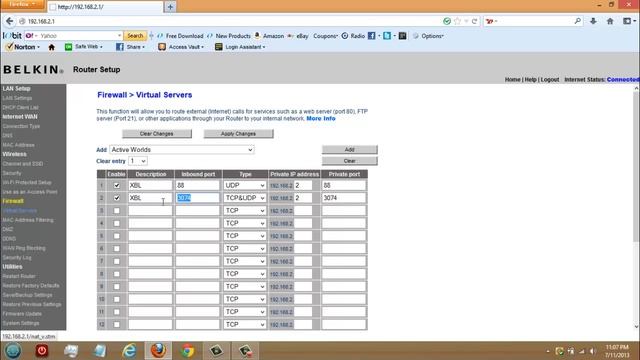
Task: Click the Help link in the header
Action: click(530, 80)
